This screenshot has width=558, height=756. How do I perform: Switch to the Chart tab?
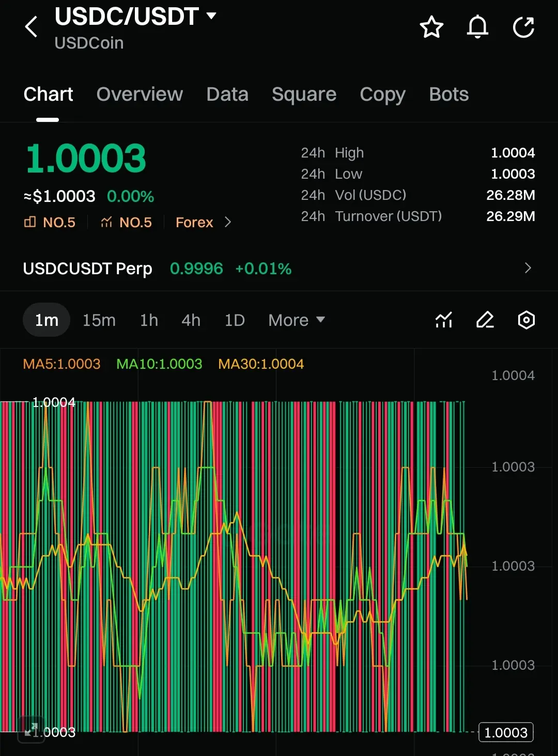pos(48,94)
